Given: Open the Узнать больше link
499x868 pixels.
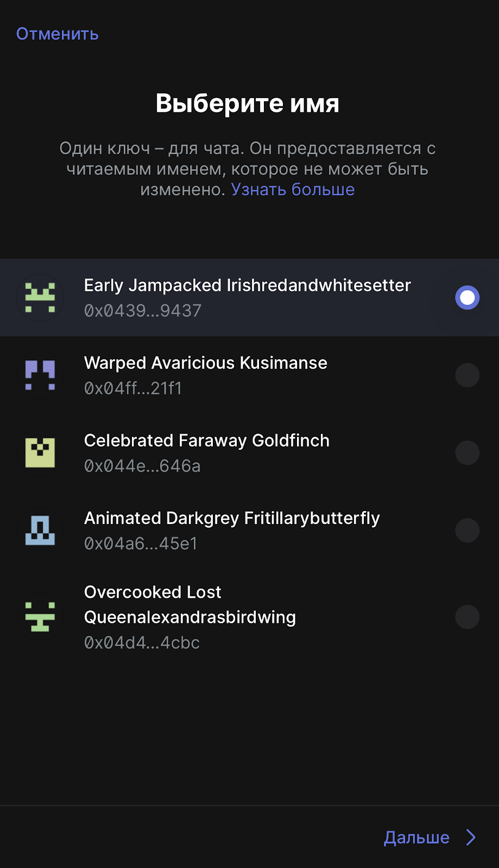Looking at the screenshot, I should 293,189.
